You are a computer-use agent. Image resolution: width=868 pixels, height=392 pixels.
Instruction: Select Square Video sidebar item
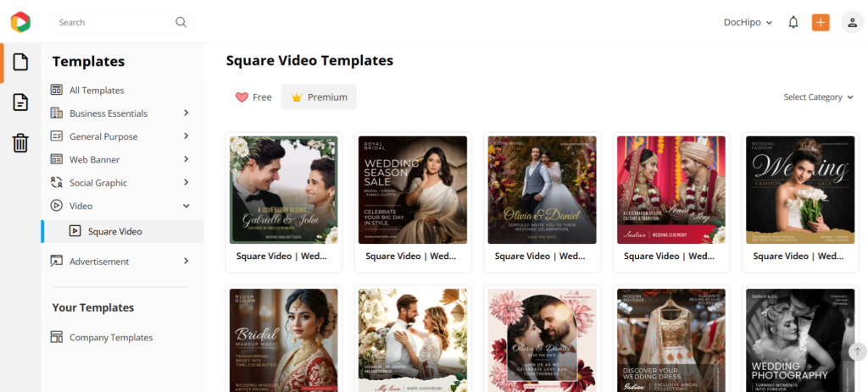[123, 231]
